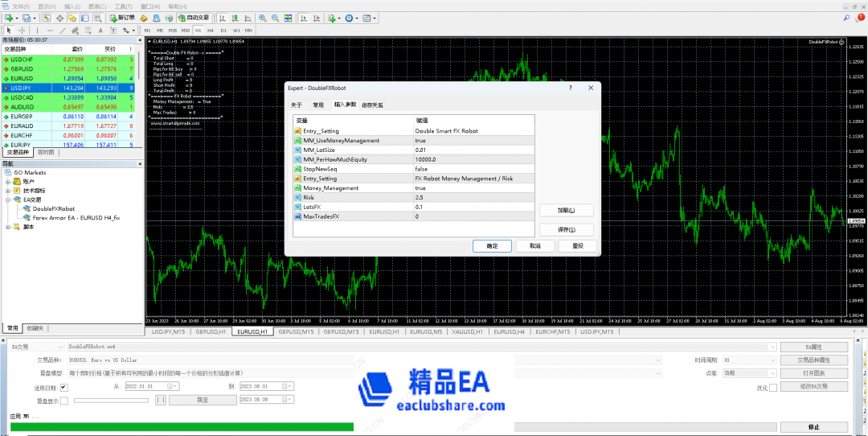The width and height of the screenshot is (868, 436).
Task: Open the 即时图 tab in Market Watch
Action: (46, 152)
